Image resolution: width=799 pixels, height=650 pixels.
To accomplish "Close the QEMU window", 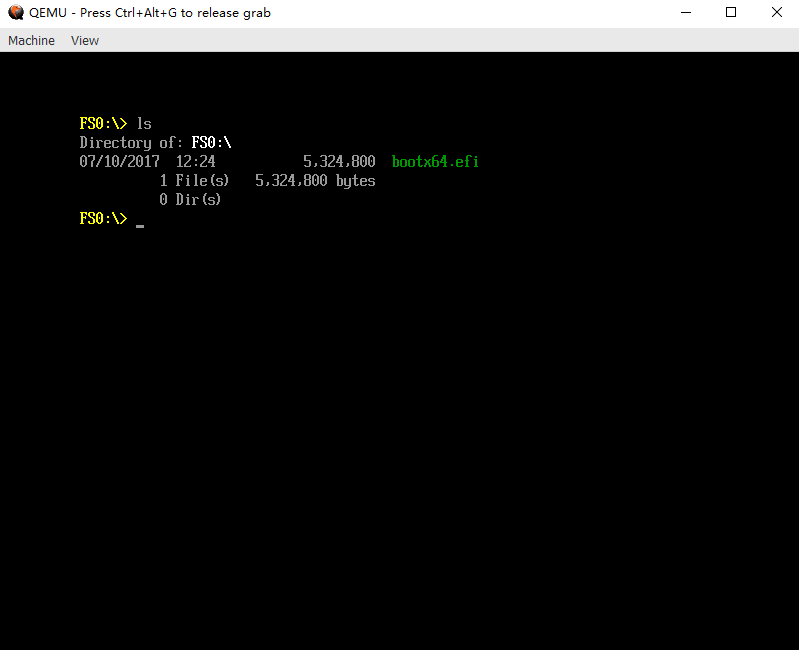I will 777,12.
